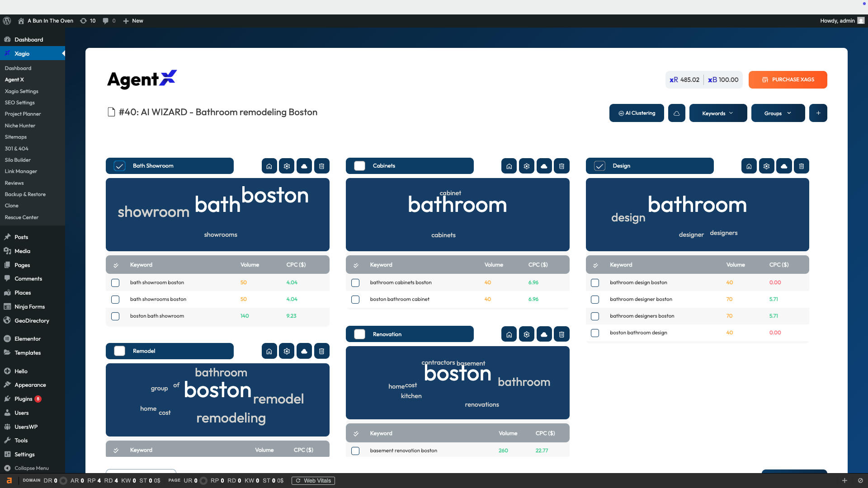Open the Plugins menu
Image resolution: width=868 pixels, height=488 pixels.
[x=24, y=399]
